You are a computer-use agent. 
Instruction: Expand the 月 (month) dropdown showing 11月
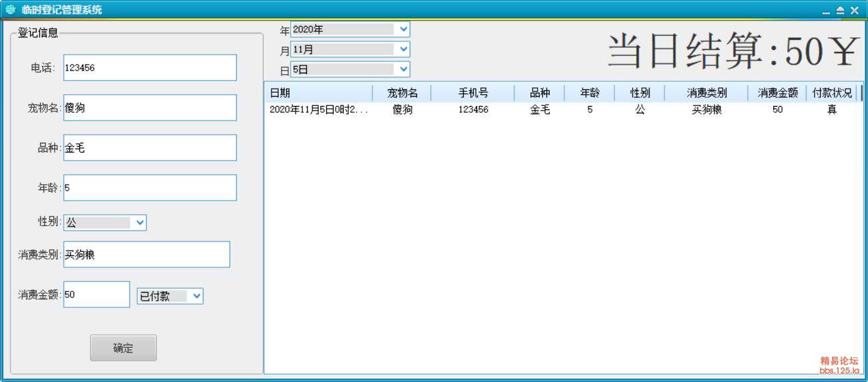pyautogui.click(x=402, y=49)
